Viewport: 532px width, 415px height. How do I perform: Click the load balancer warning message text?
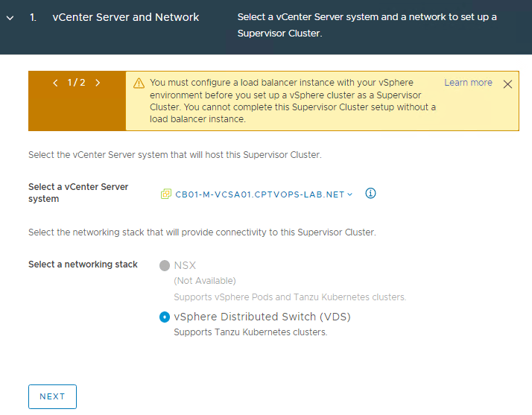[292, 101]
